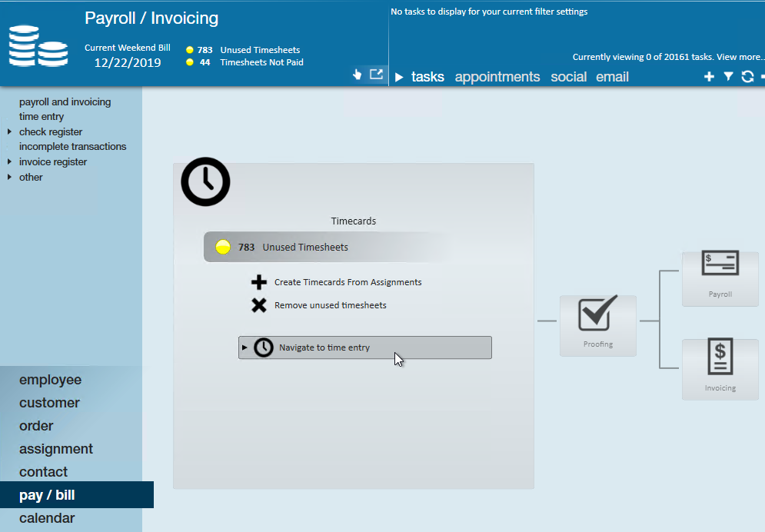Open payroll and invoicing in sidebar
The width and height of the screenshot is (765, 532).
[65, 102]
